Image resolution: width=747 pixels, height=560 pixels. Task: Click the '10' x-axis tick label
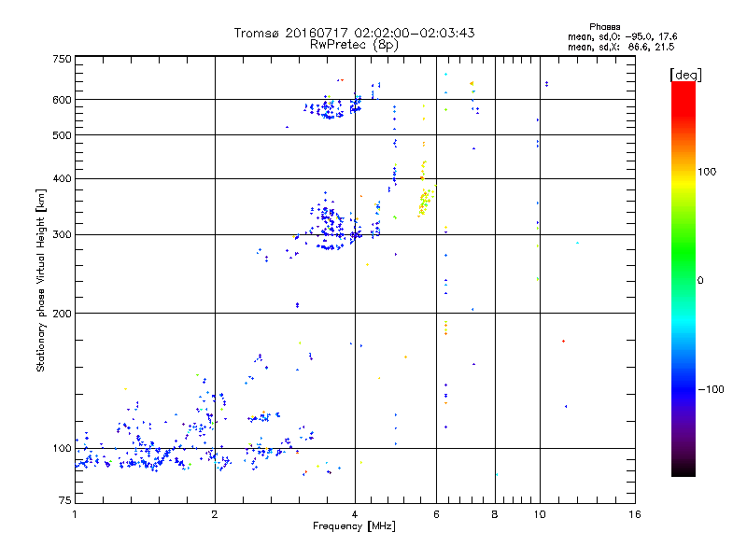pos(540,514)
